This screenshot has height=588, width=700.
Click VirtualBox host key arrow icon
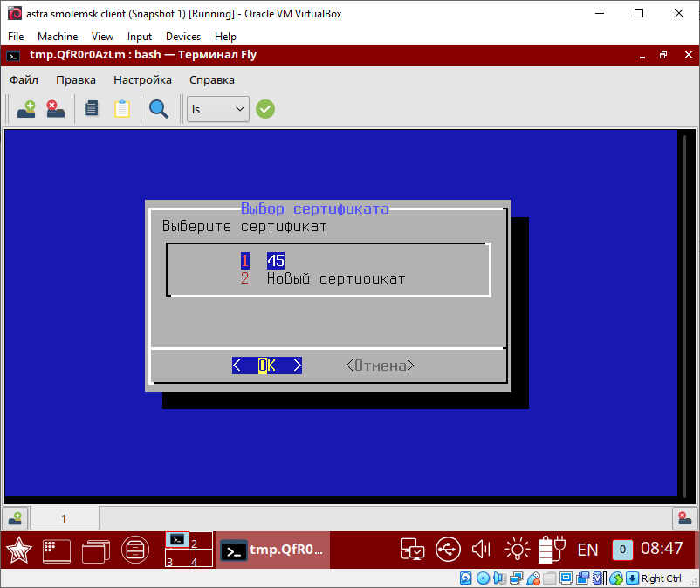pyautogui.click(x=633, y=578)
